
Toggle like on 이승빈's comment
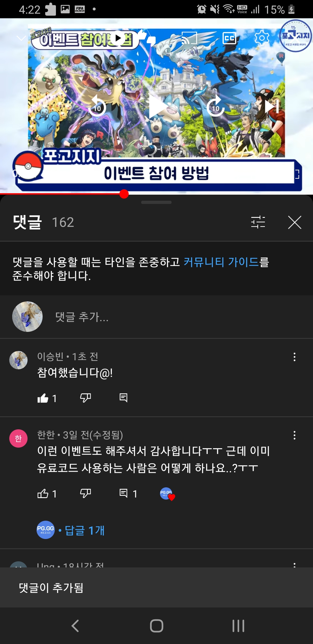43,398
